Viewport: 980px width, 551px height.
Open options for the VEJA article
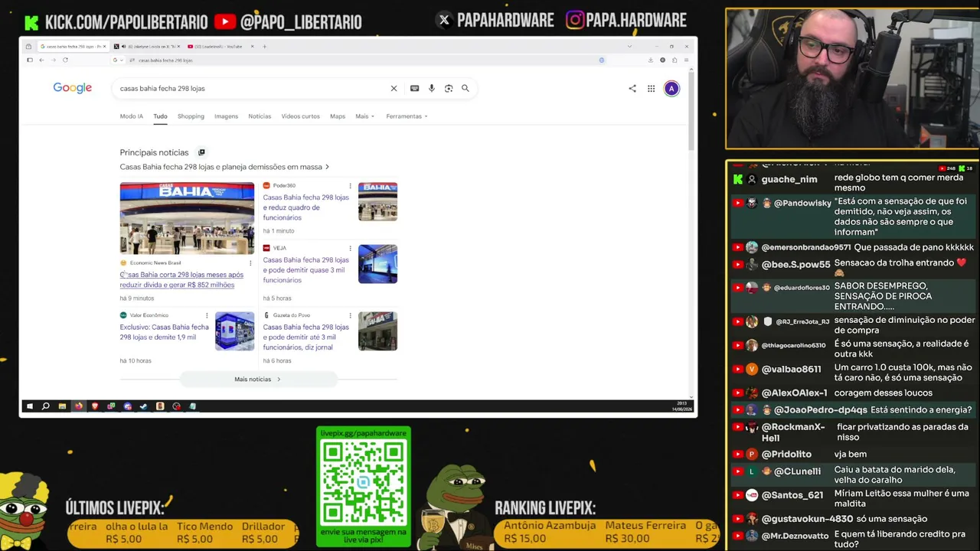pyautogui.click(x=350, y=249)
